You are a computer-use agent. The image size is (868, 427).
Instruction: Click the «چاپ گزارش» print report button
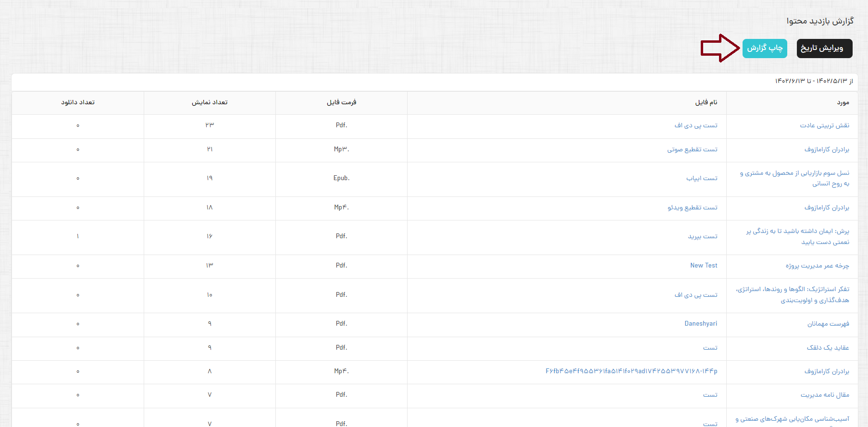[764, 48]
